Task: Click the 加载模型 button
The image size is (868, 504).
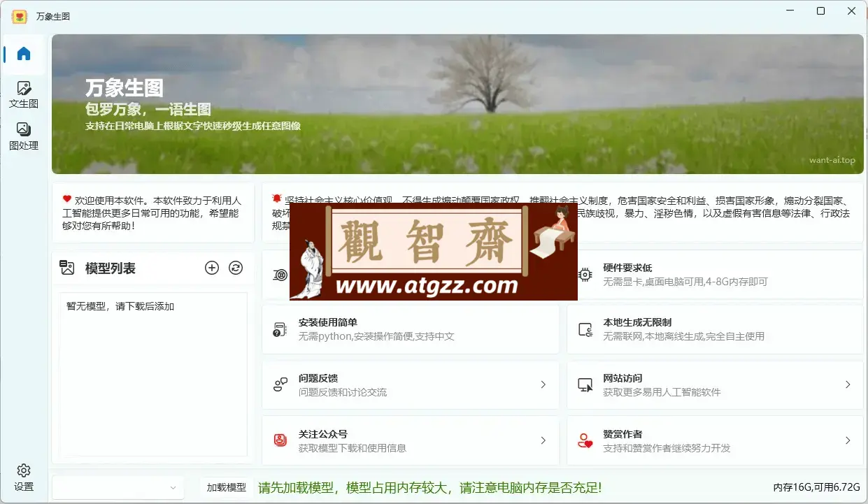Action: (x=227, y=487)
